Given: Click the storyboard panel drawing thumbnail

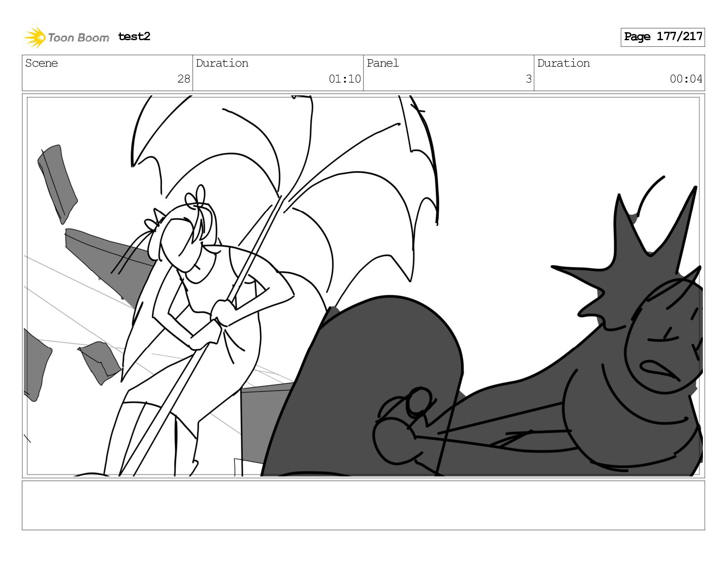Looking at the screenshot, I should coord(364,286).
